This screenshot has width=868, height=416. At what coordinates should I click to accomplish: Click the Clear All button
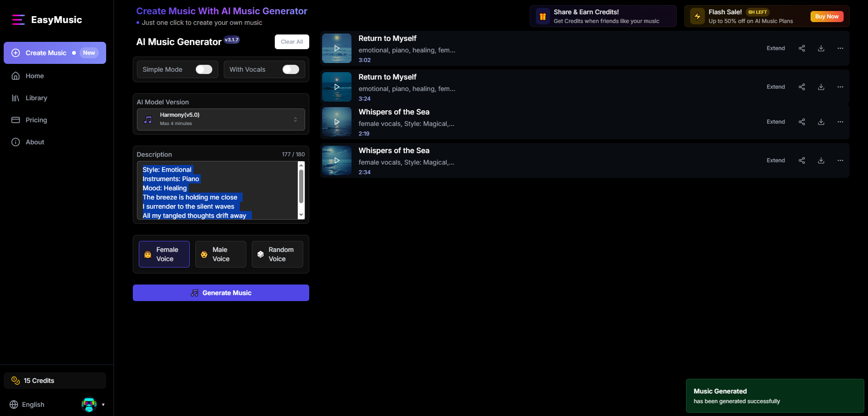[292, 42]
